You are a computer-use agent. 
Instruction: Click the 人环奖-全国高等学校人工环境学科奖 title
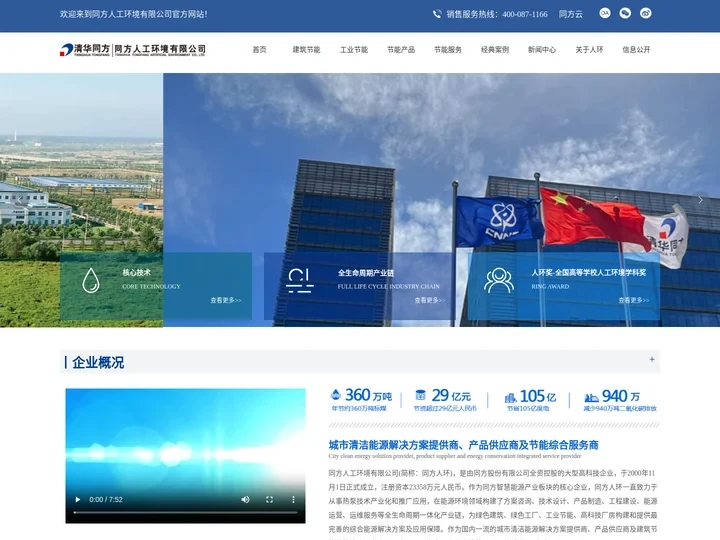589,273
